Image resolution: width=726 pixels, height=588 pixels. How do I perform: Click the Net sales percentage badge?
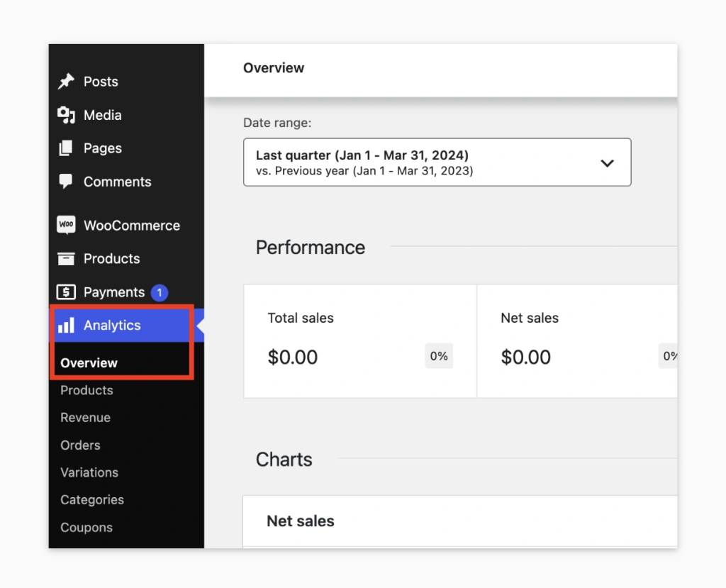point(670,356)
